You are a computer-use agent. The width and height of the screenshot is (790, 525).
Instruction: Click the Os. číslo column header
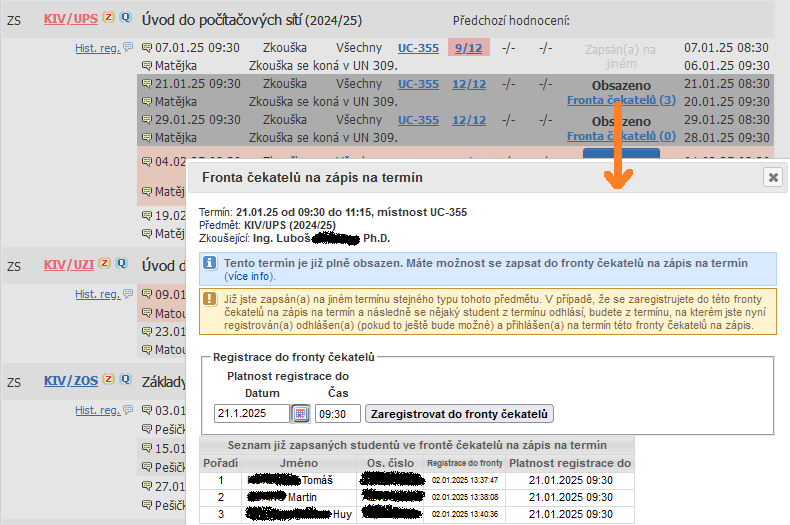click(390, 463)
